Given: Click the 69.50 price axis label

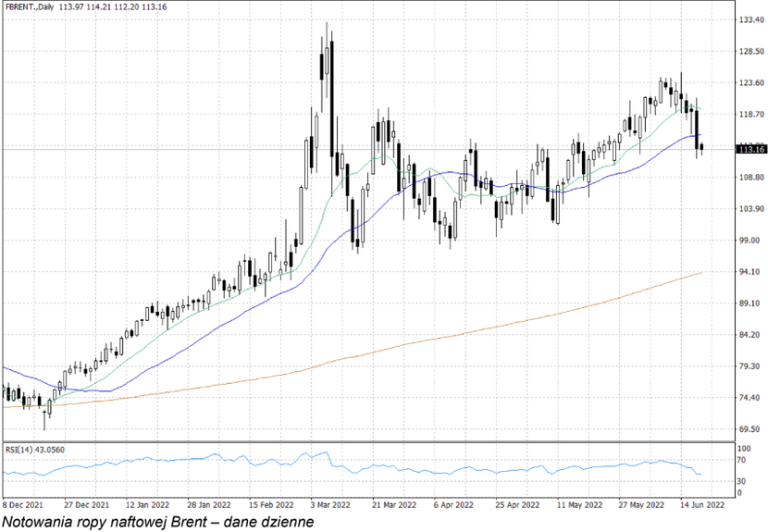Looking at the screenshot, I should point(750,429).
